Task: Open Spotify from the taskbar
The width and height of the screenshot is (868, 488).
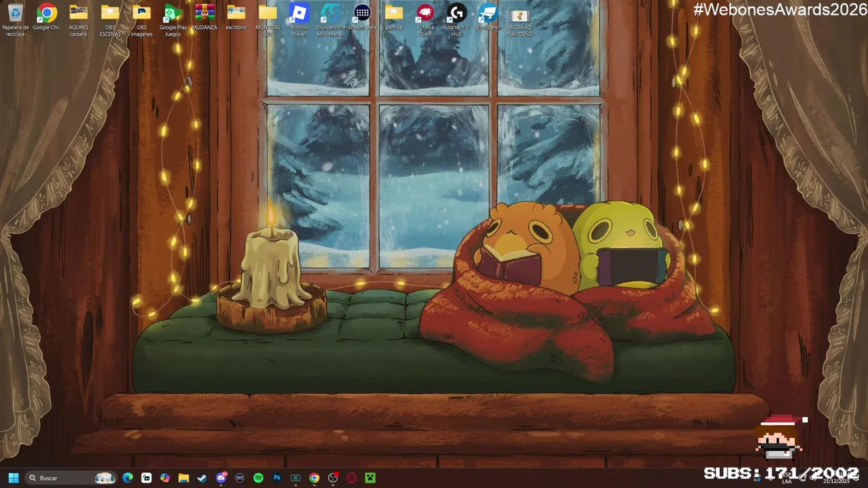Action: (258, 478)
